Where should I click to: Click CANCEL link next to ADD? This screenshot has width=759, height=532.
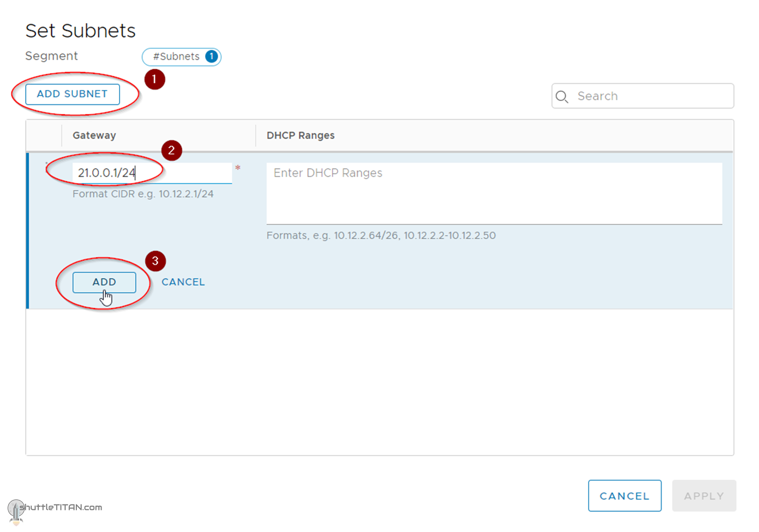pos(183,282)
